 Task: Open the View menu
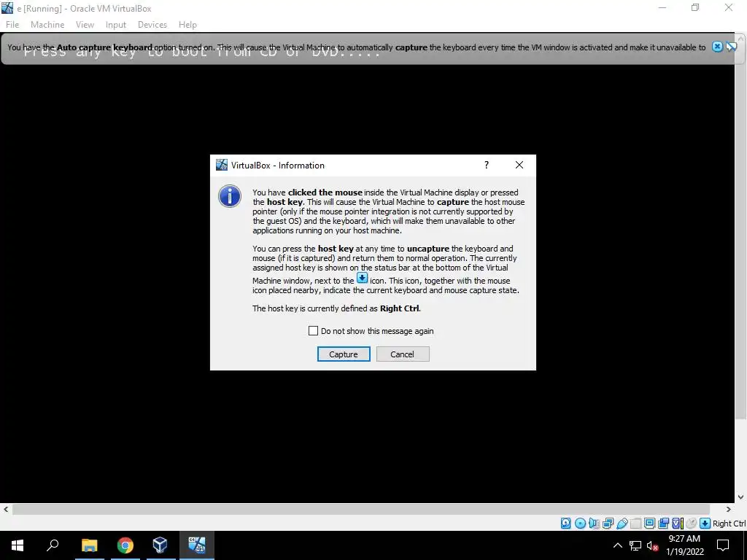(85, 25)
